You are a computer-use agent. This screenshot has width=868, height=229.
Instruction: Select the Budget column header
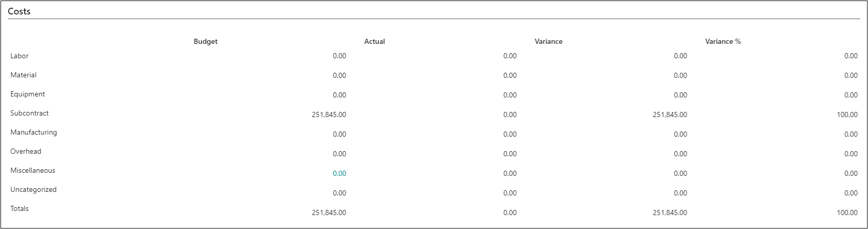coord(206,41)
